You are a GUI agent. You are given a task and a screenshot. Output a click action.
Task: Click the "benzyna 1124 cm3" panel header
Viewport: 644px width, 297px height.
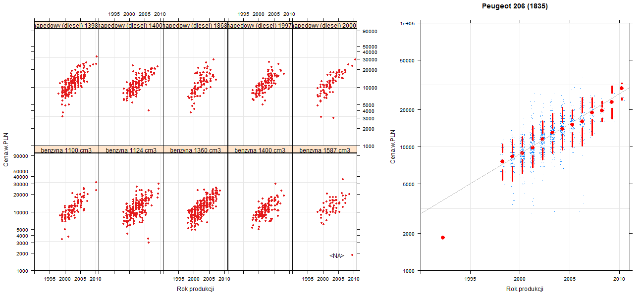131,149
